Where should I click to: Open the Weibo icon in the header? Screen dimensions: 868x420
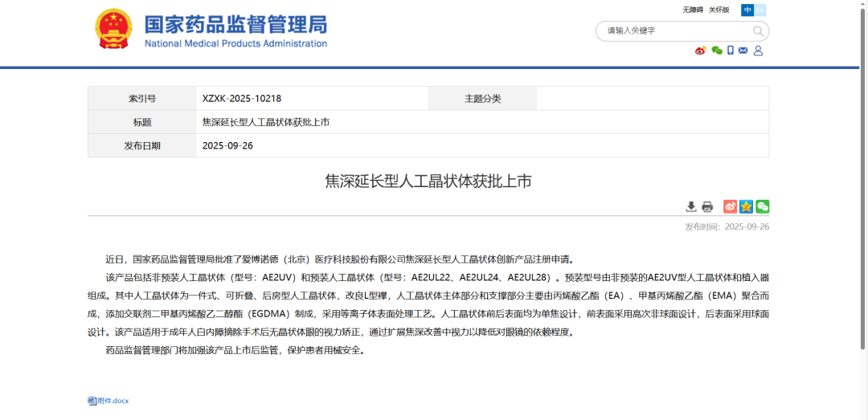[x=702, y=51]
